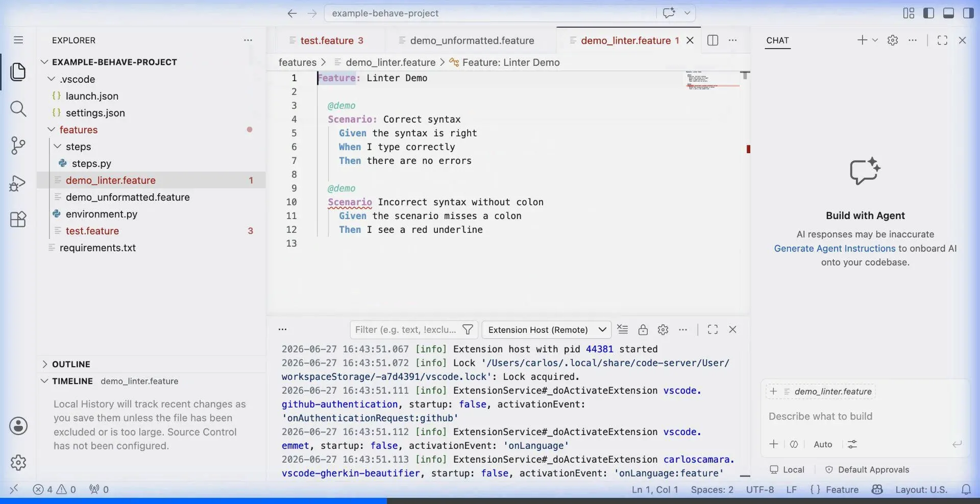980x504 pixels.
Task: Click the Customize Layout icon
Action: click(x=909, y=13)
